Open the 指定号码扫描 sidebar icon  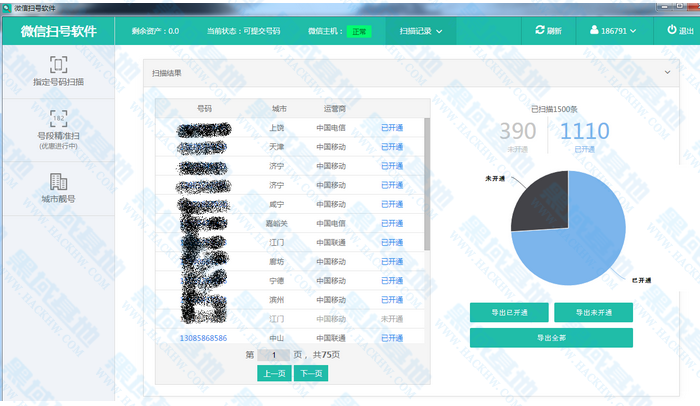pyautogui.click(x=58, y=65)
